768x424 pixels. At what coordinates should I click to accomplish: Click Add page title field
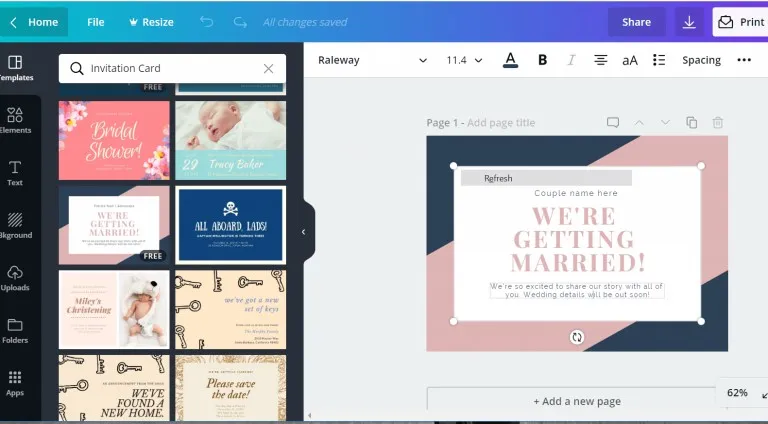[501, 123]
